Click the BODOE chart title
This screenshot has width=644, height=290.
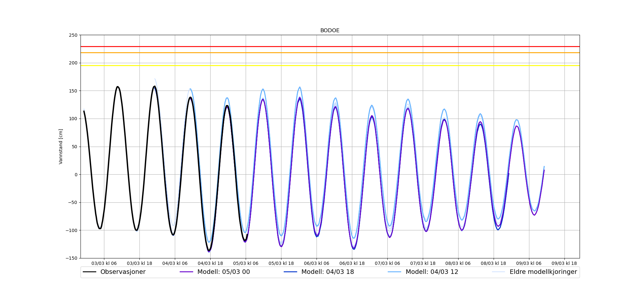tap(330, 31)
